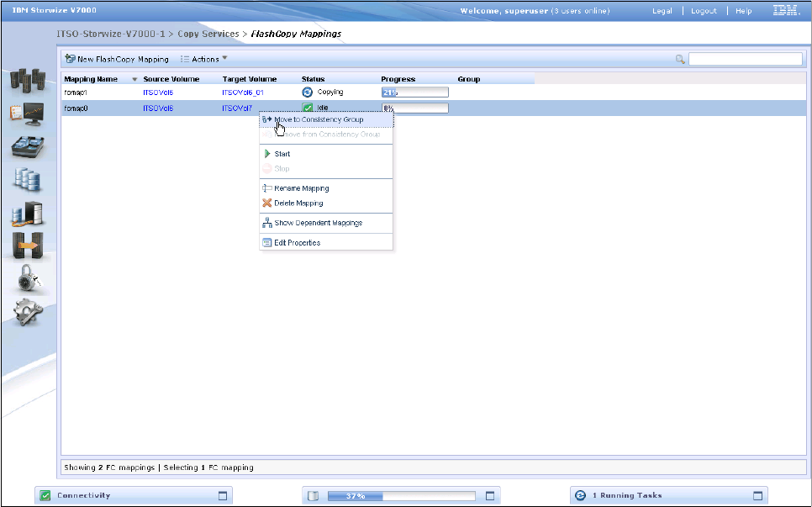The image size is (812, 507).
Task: Click the Logout link
Action: click(704, 11)
